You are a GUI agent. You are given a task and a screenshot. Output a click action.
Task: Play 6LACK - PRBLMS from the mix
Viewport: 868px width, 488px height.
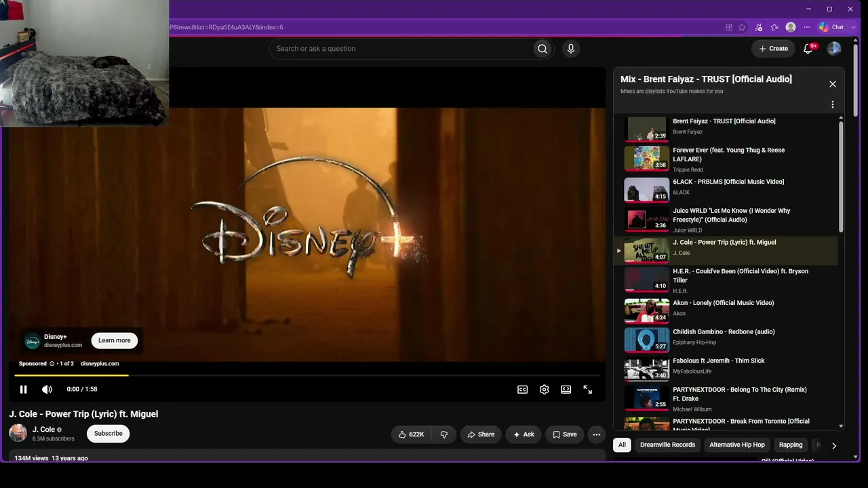(726, 189)
